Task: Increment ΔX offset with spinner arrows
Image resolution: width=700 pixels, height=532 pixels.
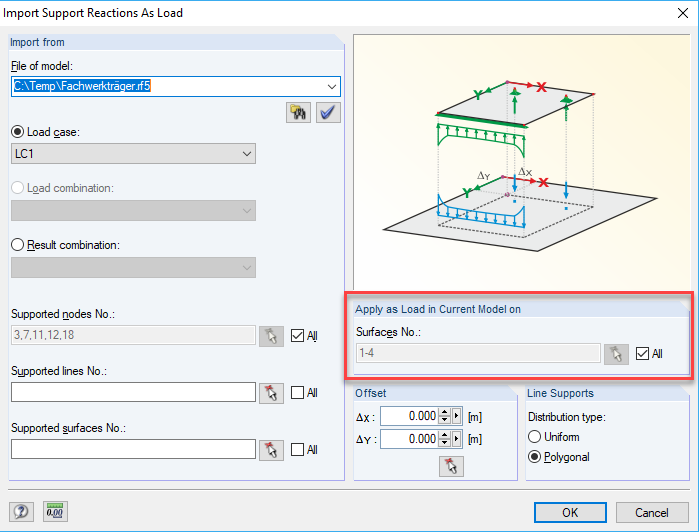Action: [x=445, y=412]
